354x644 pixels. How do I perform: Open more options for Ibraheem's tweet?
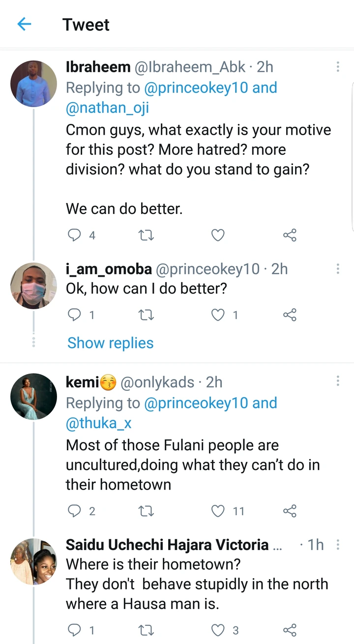[338, 67]
